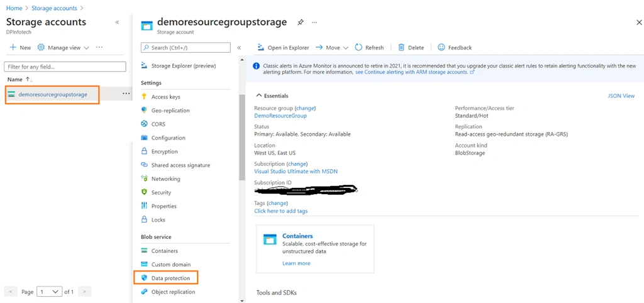The width and height of the screenshot is (644, 303).
Task: Go to Home breadcrumb
Action: 14,8
